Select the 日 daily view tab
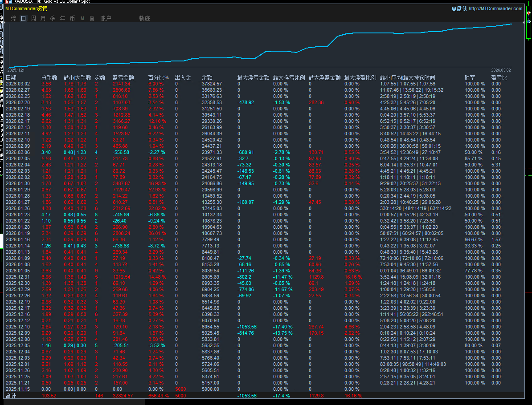 click(24, 18)
